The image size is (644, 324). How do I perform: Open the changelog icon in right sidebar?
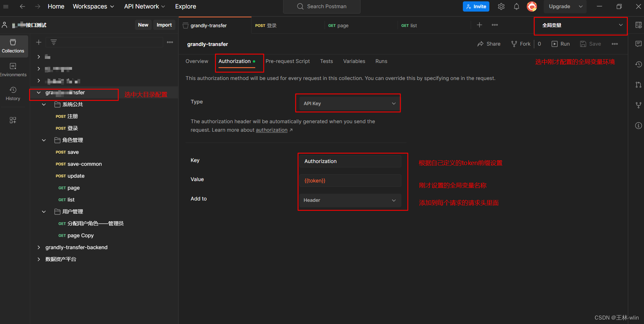[x=639, y=64]
